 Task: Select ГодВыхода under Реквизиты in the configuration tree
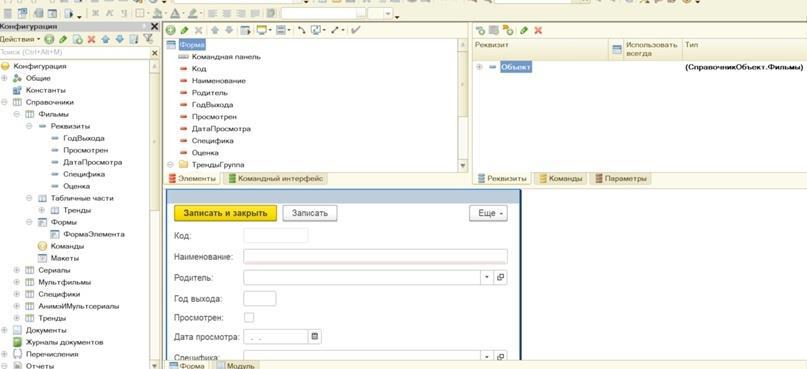[x=83, y=138]
